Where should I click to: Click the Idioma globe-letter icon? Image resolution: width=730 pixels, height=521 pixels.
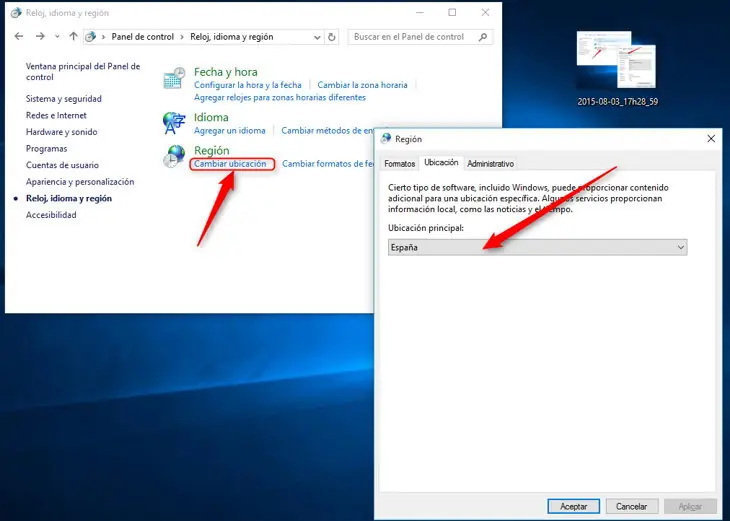174,123
